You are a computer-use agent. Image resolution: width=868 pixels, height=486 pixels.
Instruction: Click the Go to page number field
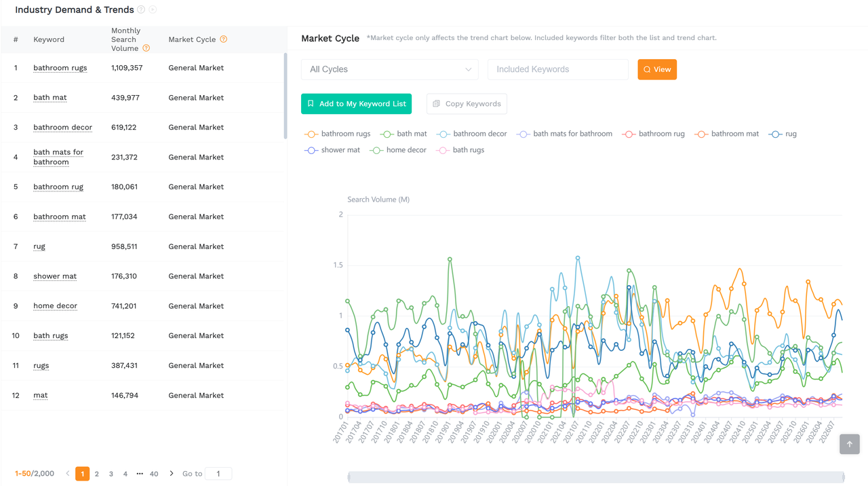218,474
